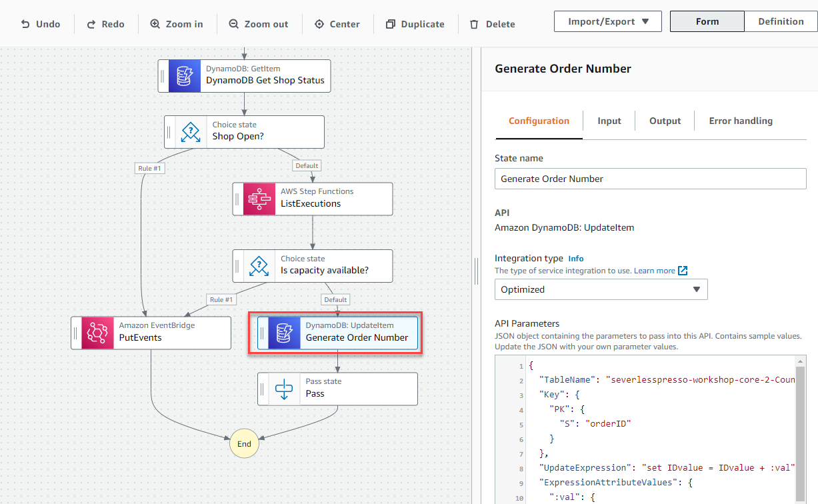Image resolution: width=818 pixels, height=504 pixels.
Task: Open the Integration type Optimized dropdown
Action: coord(601,289)
